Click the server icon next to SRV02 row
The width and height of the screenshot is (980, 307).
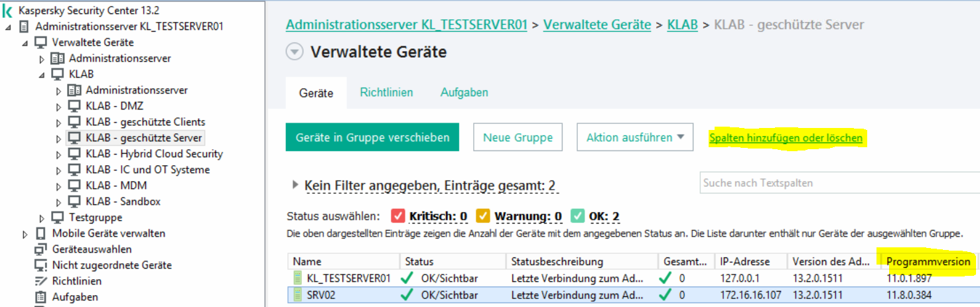298,295
